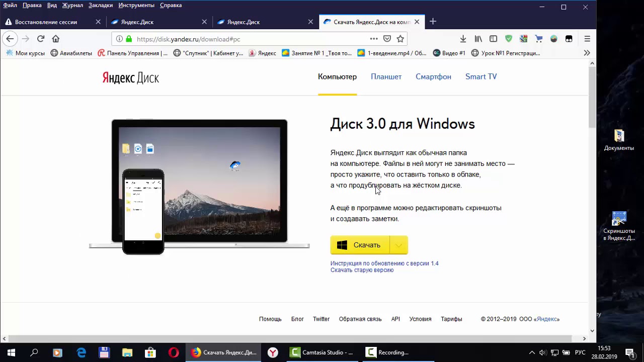Open the Файл menu
644x362 pixels.
[10, 5]
